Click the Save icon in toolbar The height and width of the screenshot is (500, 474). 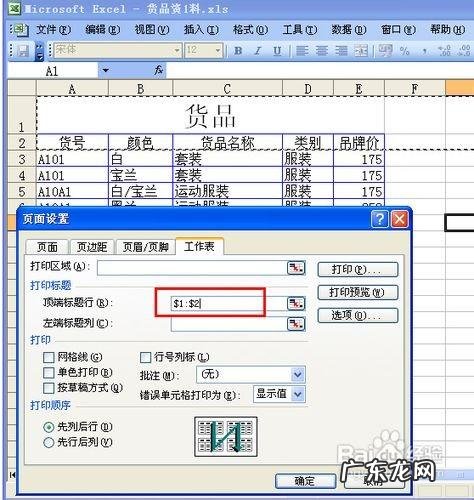tap(23, 51)
